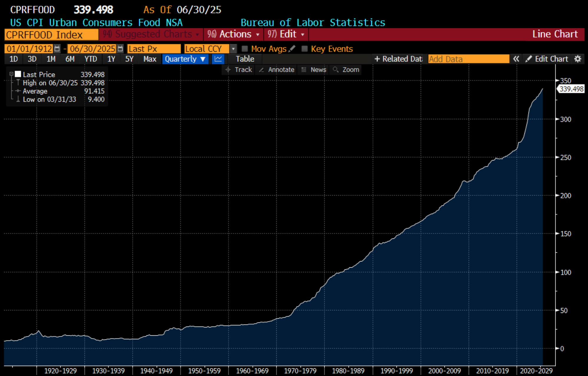
Task: Switch to the Table view tab
Action: pos(245,59)
